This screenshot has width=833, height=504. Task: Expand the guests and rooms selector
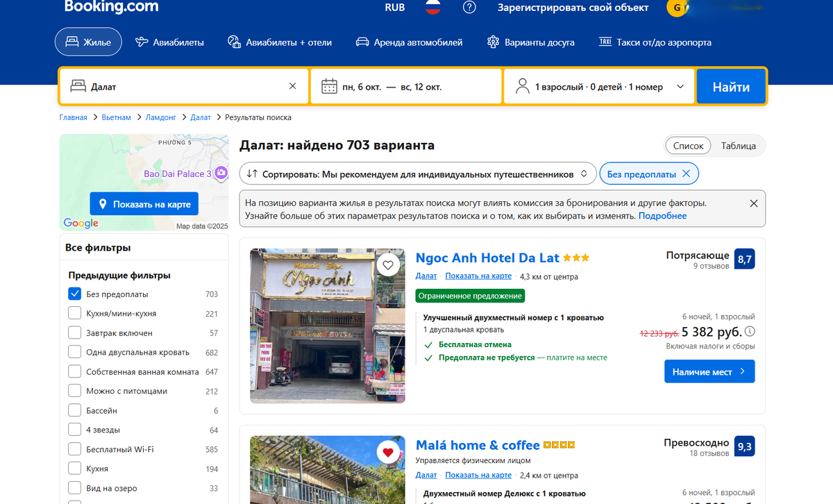pyautogui.click(x=599, y=87)
